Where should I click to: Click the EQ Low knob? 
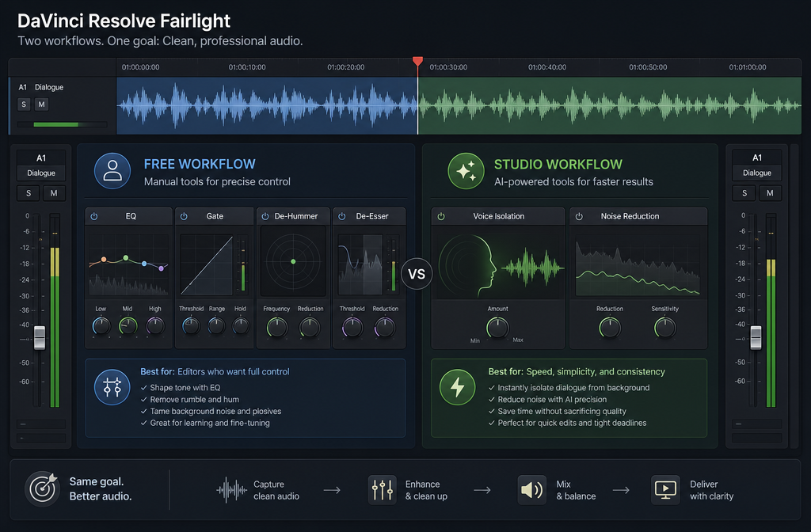101,326
